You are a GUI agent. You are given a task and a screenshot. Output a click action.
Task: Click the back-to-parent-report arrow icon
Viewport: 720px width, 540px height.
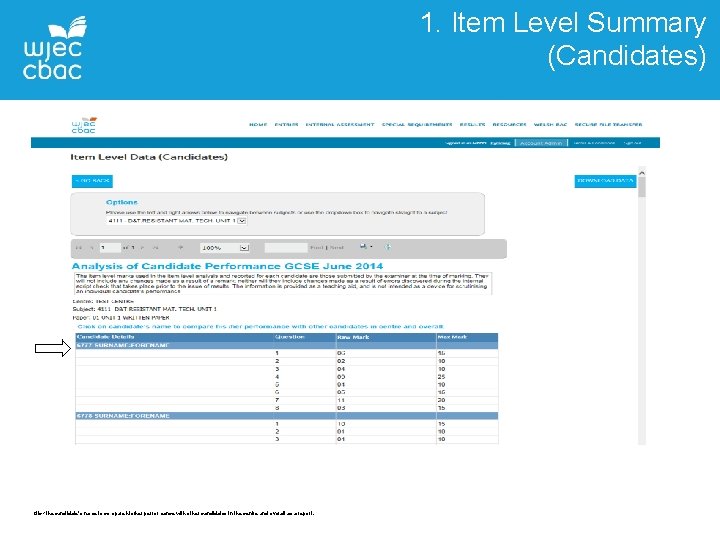coord(180,248)
